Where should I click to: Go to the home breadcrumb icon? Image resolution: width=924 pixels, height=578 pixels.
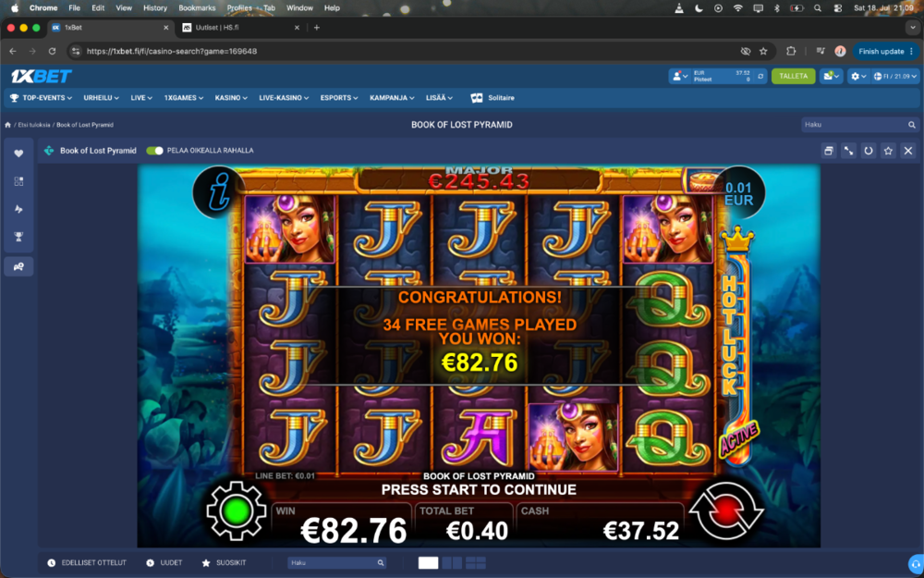[7, 125]
